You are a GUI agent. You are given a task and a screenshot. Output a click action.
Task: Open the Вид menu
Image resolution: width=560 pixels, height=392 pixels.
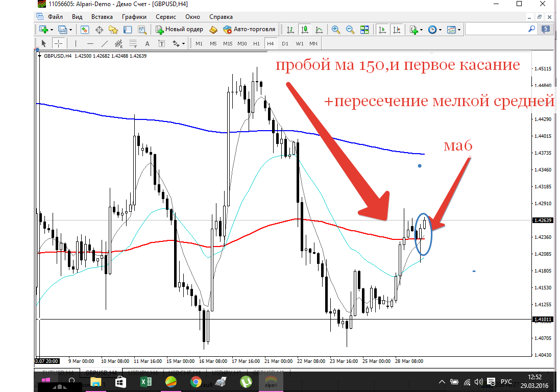[x=77, y=17]
